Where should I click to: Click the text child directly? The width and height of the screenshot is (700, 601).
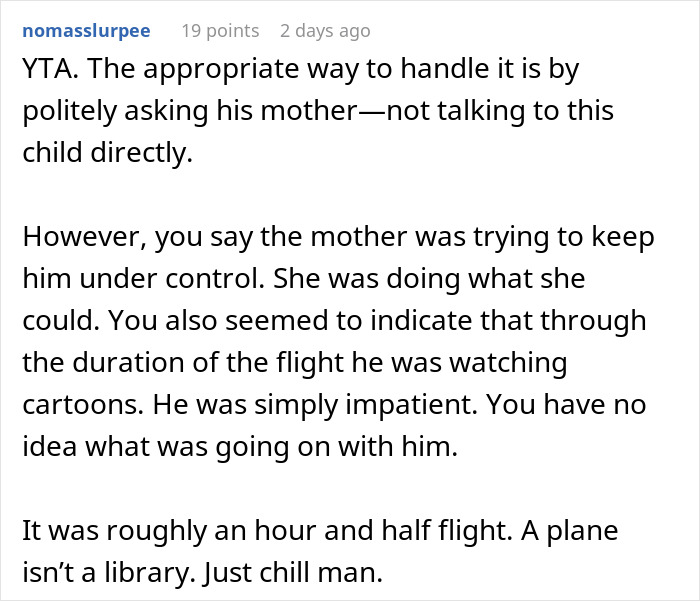point(107,155)
